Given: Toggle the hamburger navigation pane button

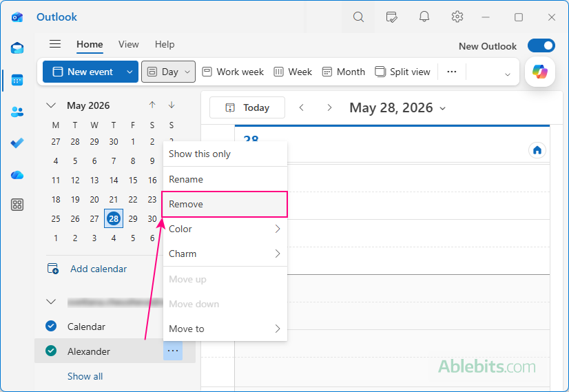Looking at the screenshot, I should tap(55, 44).
